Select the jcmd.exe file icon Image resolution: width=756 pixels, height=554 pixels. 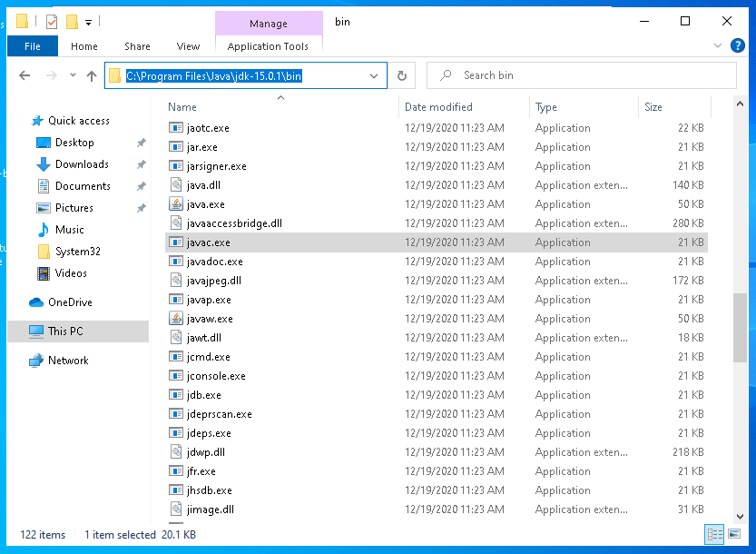coord(176,357)
